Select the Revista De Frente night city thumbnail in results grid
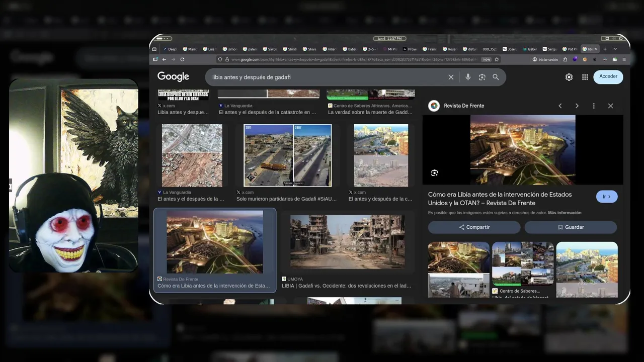Screen dimensions: 644x362 215,242
